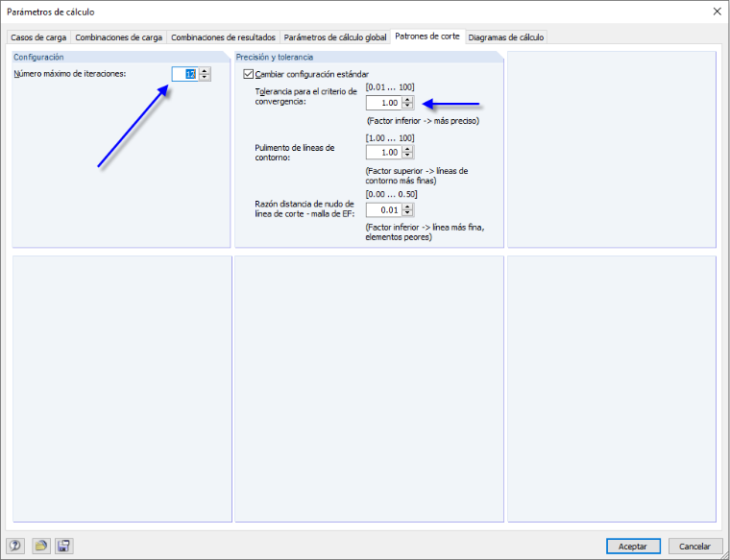Open Combinaciones de carga tab
This screenshot has height=560, width=730.
(119, 37)
